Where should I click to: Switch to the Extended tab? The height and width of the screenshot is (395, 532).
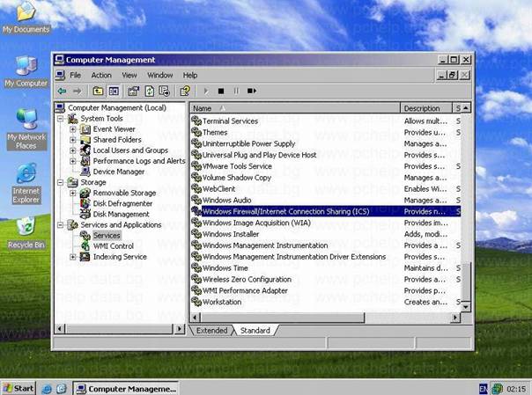tap(211, 331)
